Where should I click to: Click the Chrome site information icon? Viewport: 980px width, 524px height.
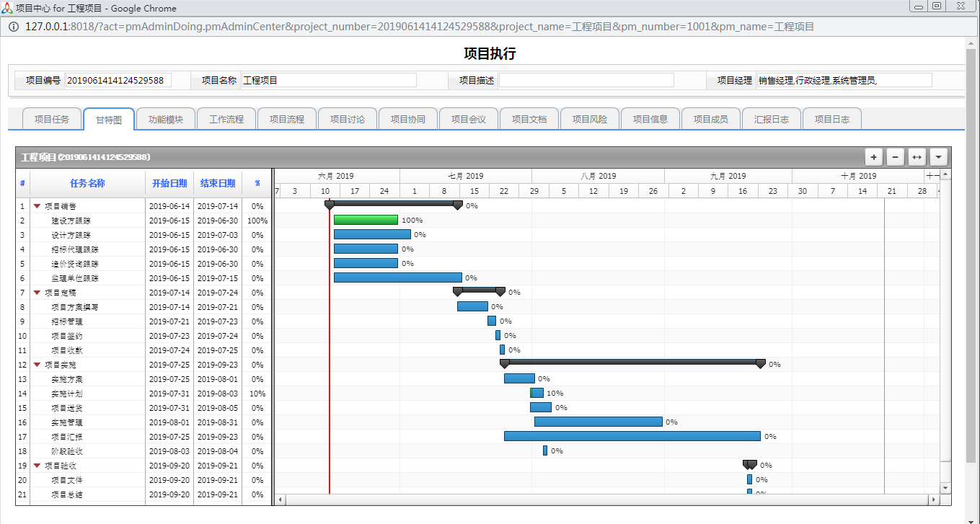click(x=14, y=27)
